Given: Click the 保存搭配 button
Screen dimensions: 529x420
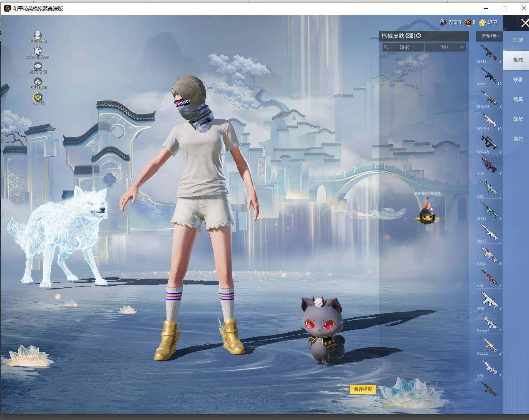Looking at the screenshot, I should (x=363, y=389).
